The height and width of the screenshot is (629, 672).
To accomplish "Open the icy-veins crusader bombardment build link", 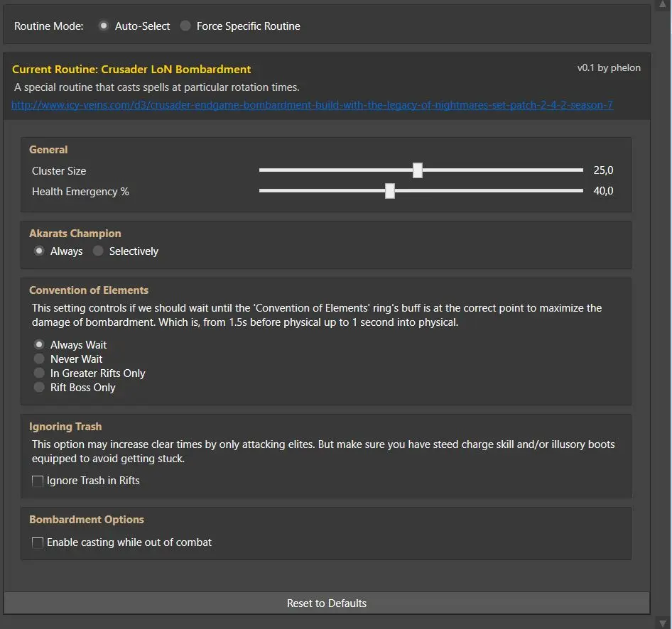I will tap(312, 105).
